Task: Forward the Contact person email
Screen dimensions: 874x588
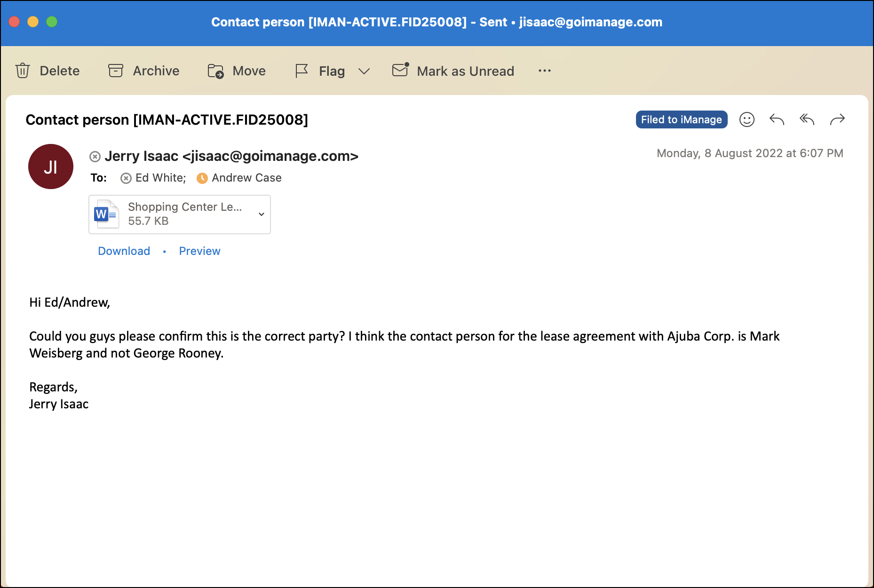Action: coord(837,119)
